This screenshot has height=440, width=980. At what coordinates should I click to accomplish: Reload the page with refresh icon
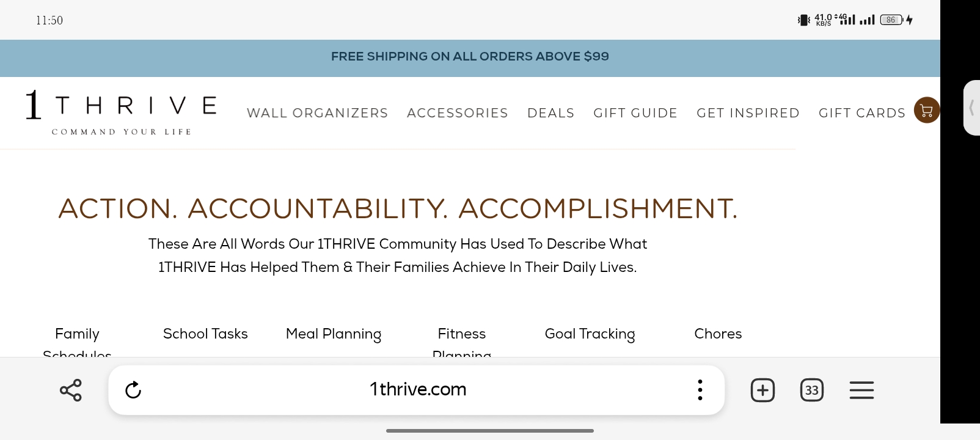coord(133,390)
